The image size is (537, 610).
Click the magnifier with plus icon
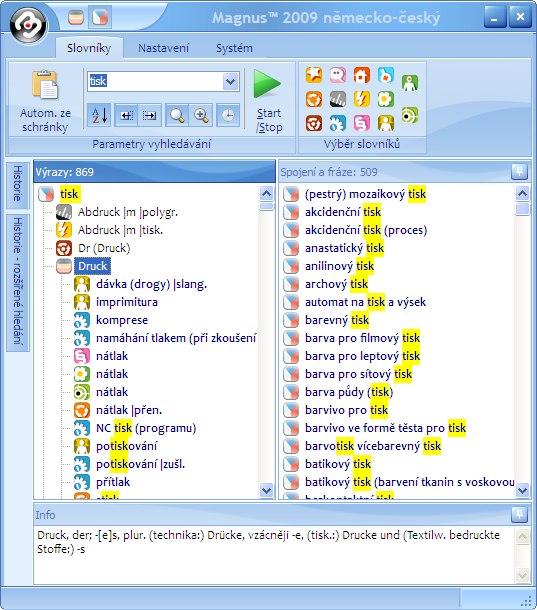(201, 115)
